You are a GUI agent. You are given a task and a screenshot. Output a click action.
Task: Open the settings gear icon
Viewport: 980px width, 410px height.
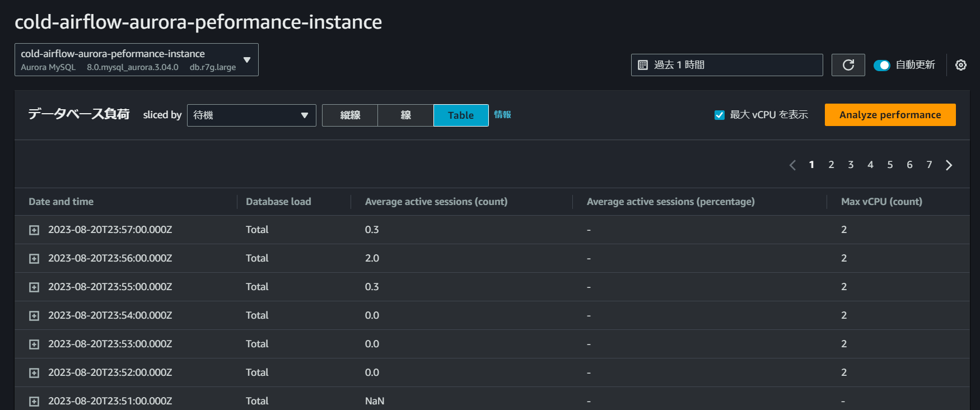961,65
